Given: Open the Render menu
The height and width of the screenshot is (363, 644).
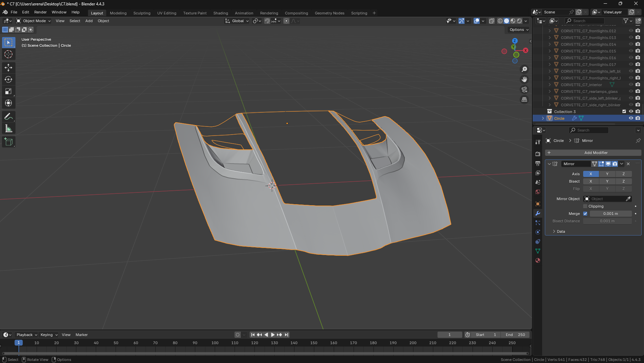Looking at the screenshot, I should (40, 12).
